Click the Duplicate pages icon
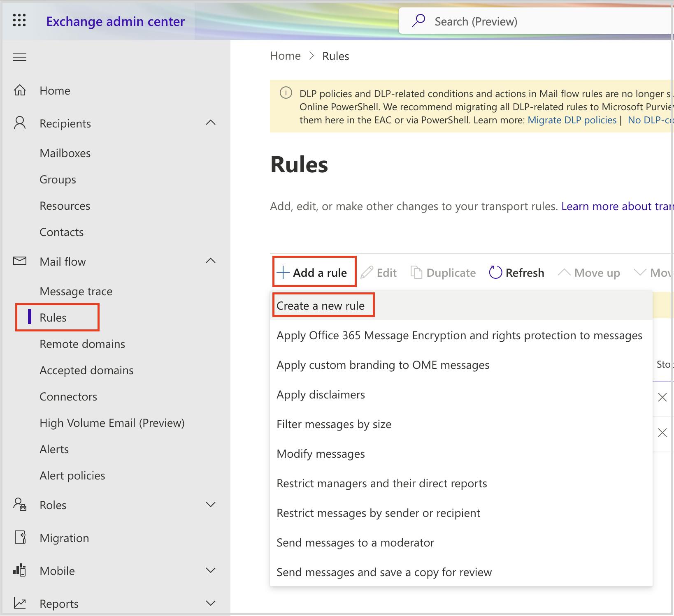674x616 pixels. click(416, 272)
